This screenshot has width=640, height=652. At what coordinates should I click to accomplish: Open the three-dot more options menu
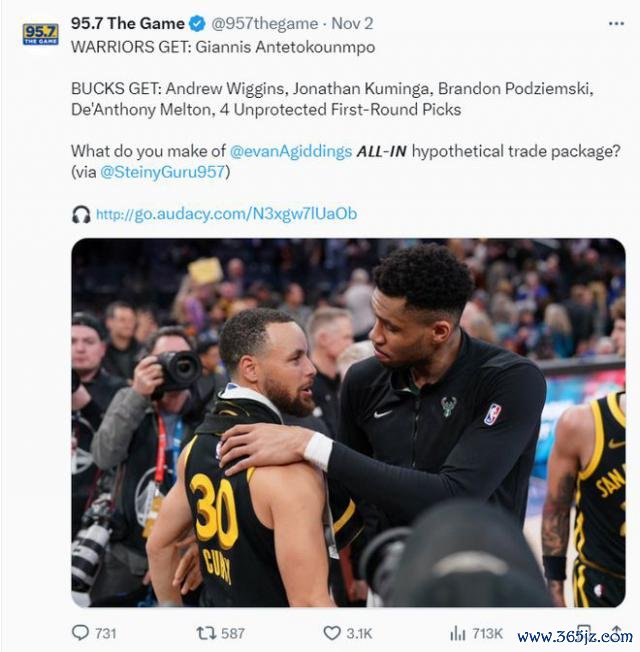click(x=616, y=24)
